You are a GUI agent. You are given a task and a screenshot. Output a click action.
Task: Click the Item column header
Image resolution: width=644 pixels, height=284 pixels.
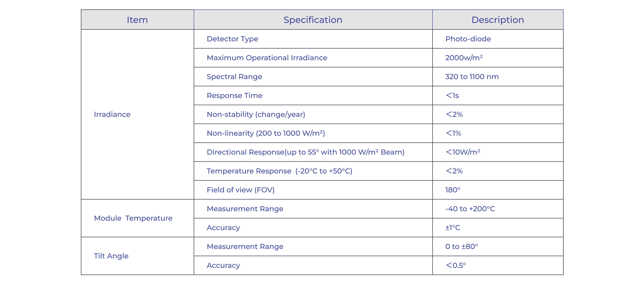tap(137, 20)
